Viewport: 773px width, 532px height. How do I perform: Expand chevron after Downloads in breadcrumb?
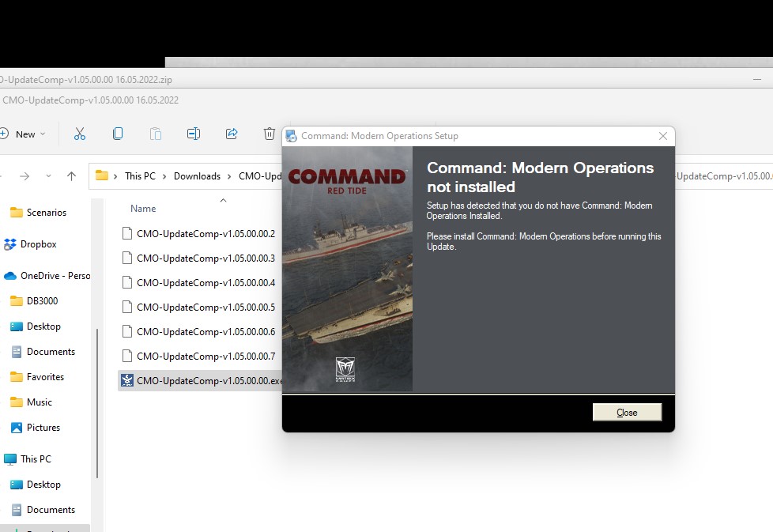pos(229,176)
